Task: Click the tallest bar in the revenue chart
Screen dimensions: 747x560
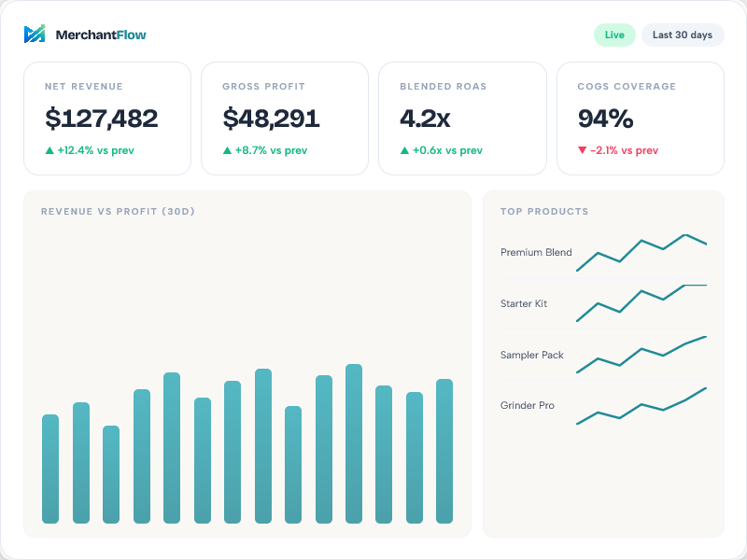Action: coord(352,439)
